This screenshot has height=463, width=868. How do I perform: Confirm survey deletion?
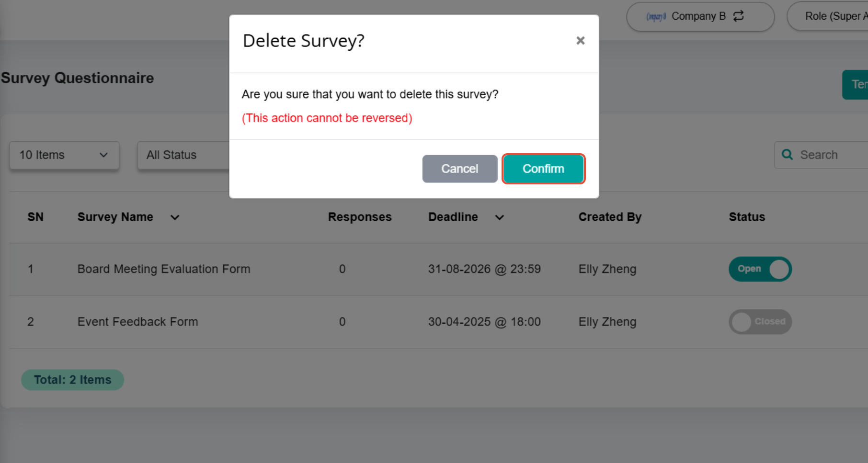pos(543,169)
